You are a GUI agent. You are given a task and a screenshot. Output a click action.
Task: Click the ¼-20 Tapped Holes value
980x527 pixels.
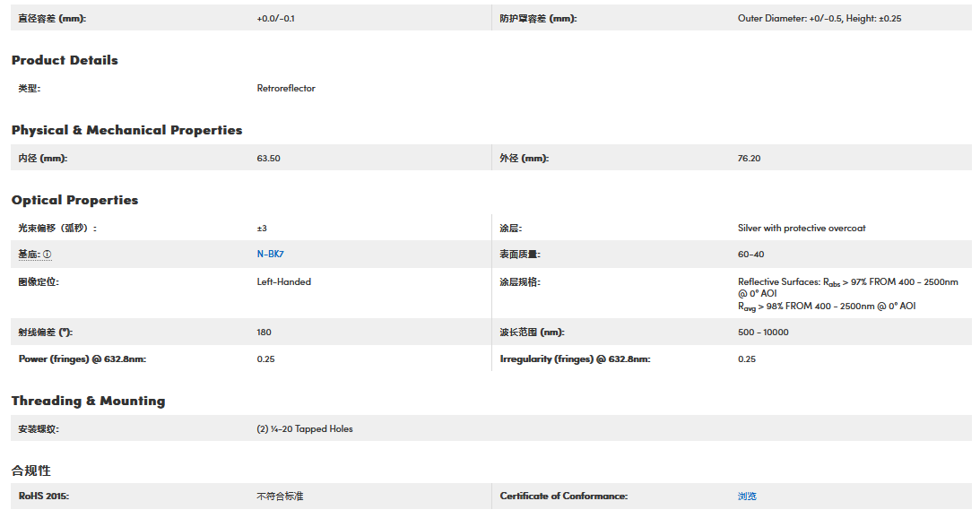pyautogui.click(x=305, y=429)
